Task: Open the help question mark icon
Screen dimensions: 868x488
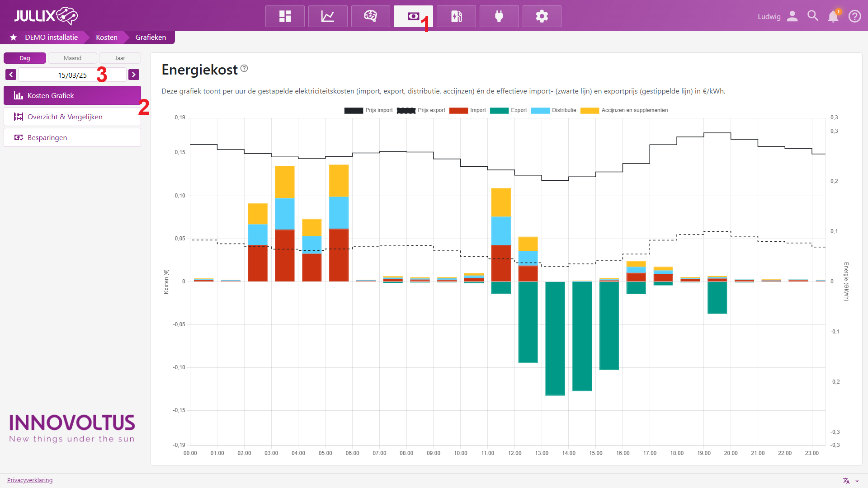Action: pyautogui.click(x=854, y=16)
